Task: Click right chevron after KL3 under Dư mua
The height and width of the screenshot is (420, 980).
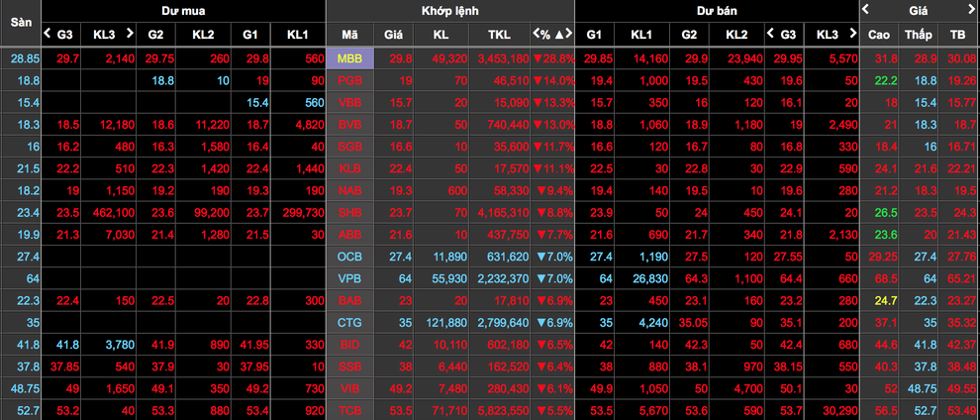Action: pos(130,33)
